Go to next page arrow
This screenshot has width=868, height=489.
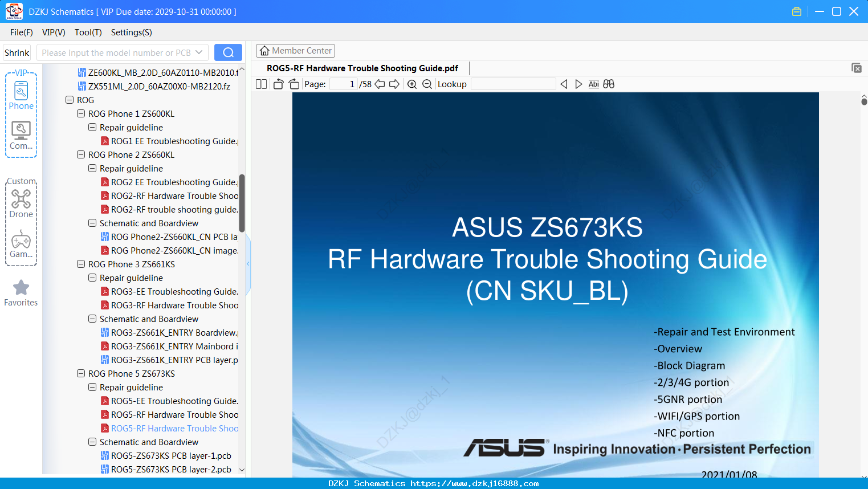click(x=394, y=84)
